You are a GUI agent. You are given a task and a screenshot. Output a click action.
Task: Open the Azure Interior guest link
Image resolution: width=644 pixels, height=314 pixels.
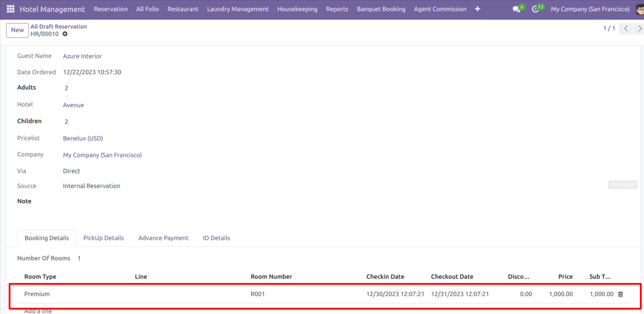coord(82,56)
